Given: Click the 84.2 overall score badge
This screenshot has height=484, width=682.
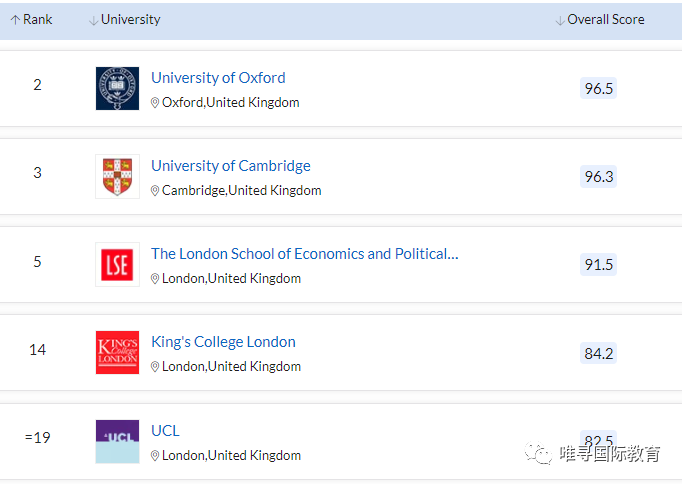Looking at the screenshot, I should (599, 353).
